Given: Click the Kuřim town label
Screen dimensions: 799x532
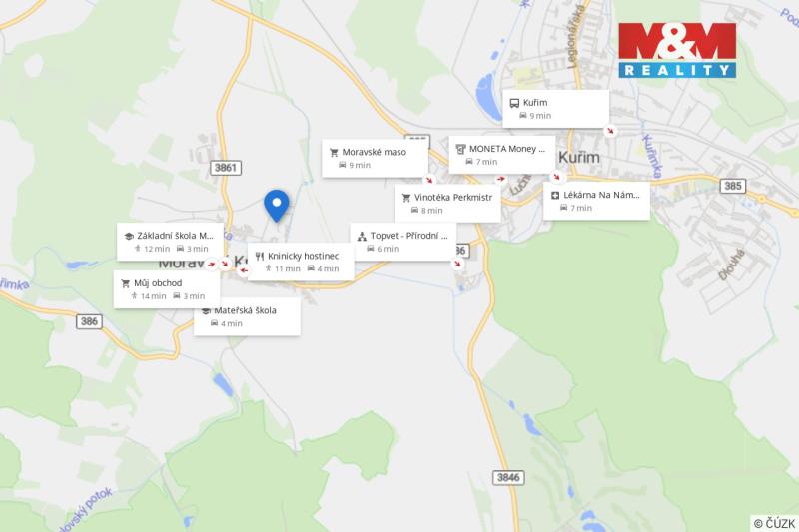Looking at the screenshot, I should point(579,158).
